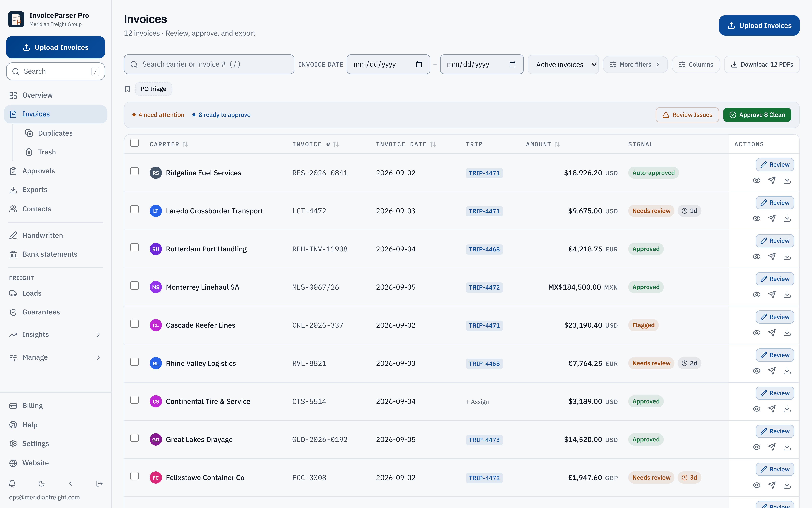Select the Ridgeline Fuel Services row checkbox
This screenshot has width=812, height=508.
[x=134, y=171]
